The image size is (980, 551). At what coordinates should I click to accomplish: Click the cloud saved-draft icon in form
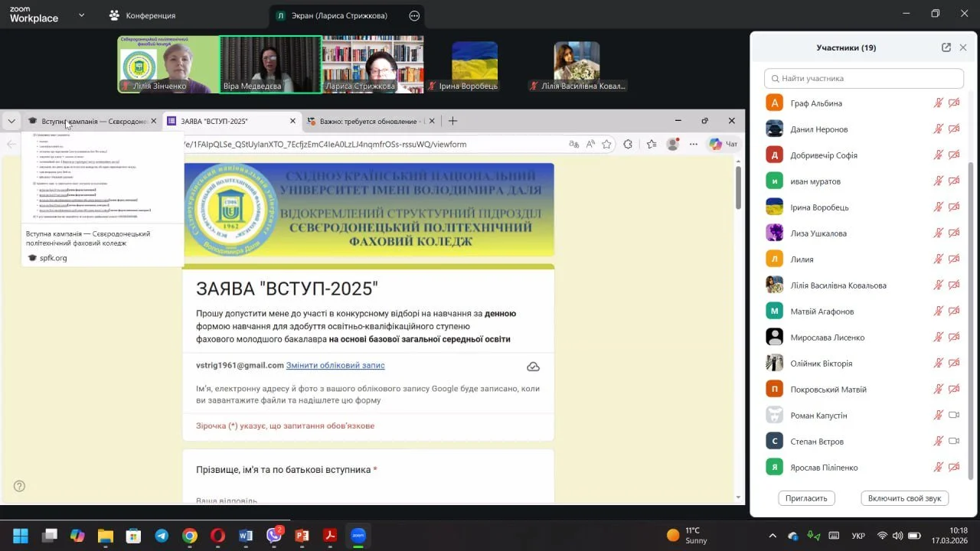pos(533,367)
